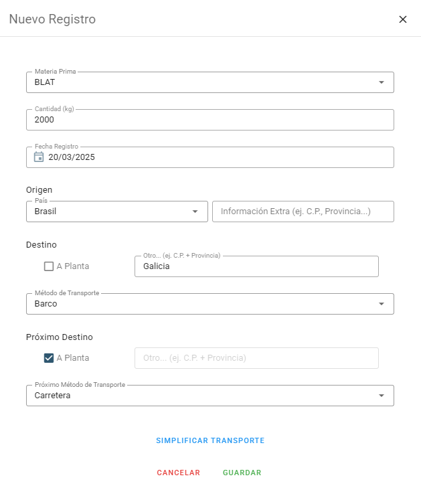This screenshot has height=504, width=421.
Task: Expand the next transport showing Carretera
Action: click(201, 396)
